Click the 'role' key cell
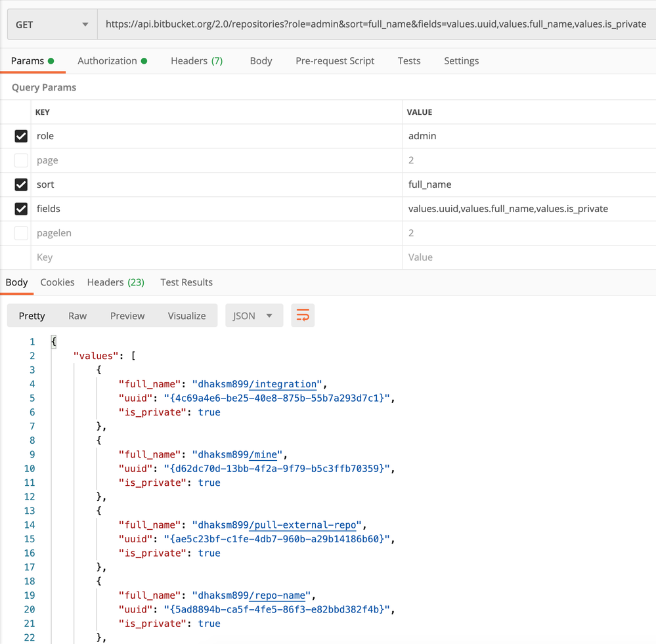Image resolution: width=656 pixels, height=644 pixels. click(217, 136)
